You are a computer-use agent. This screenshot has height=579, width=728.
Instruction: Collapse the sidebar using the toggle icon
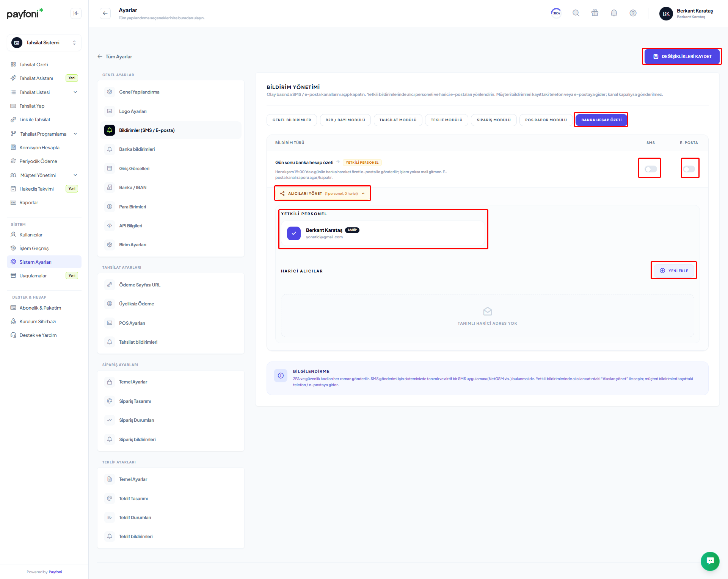[x=76, y=13]
